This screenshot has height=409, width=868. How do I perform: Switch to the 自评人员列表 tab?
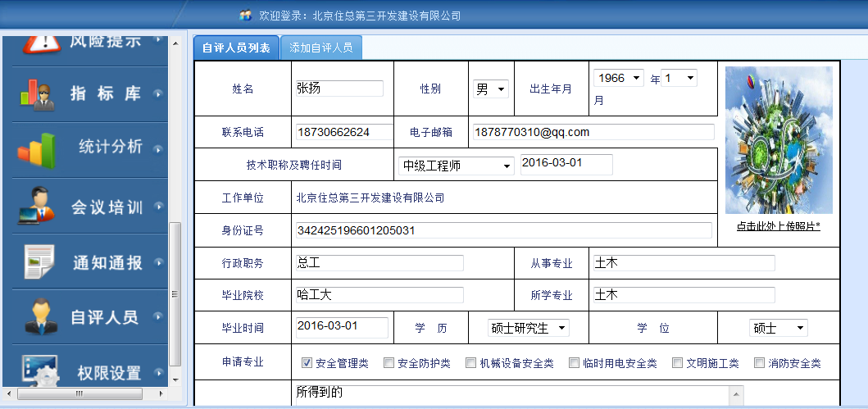236,48
